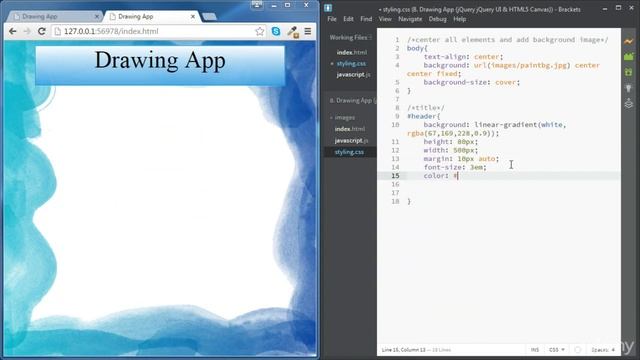Open the View menu in Brackets

pos(385,19)
